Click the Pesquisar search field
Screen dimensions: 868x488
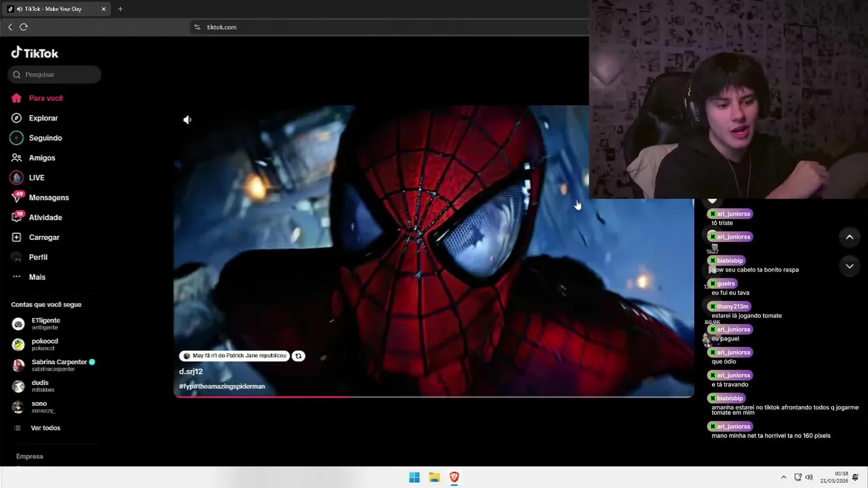pos(54,75)
